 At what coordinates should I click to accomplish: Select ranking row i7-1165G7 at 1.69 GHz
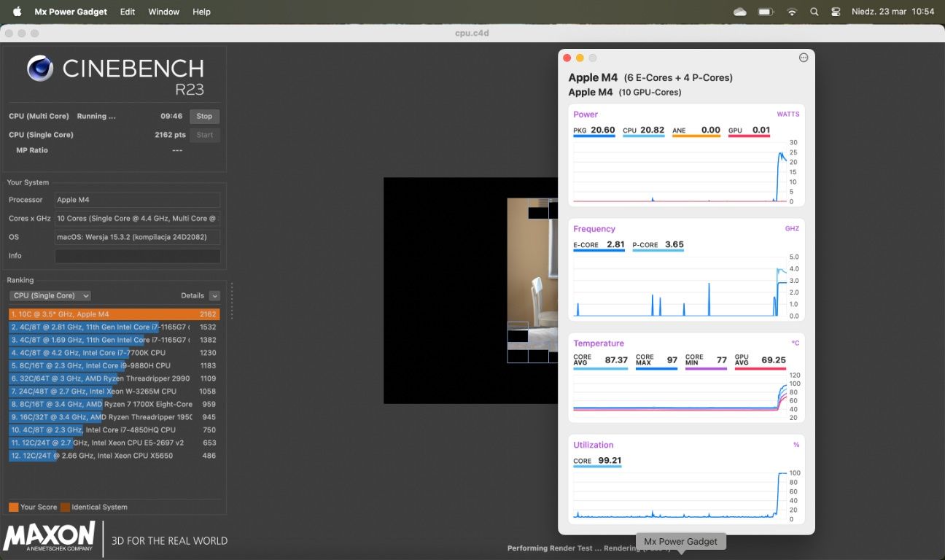(x=114, y=340)
